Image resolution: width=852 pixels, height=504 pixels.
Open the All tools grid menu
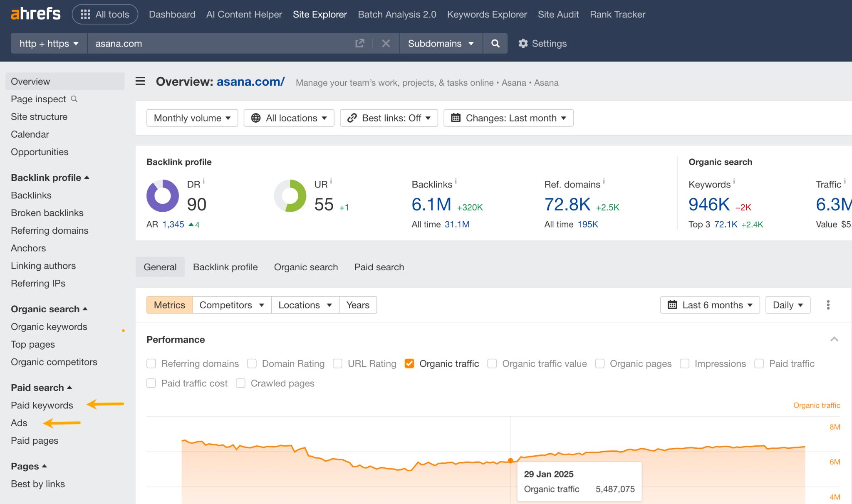tap(104, 14)
